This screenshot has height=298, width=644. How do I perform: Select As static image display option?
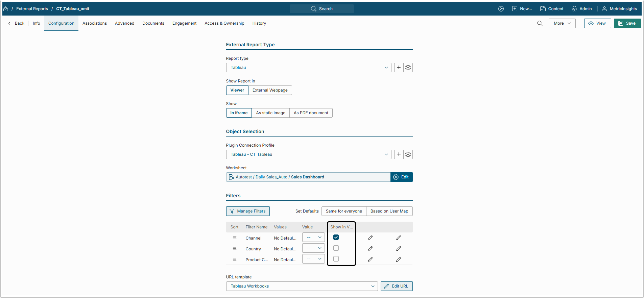tap(270, 113)
